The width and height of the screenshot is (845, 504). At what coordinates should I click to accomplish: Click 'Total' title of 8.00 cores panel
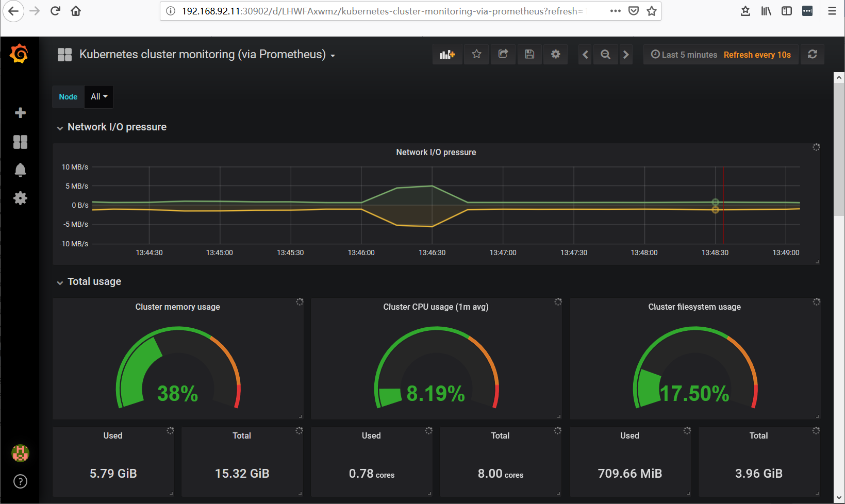[500, 435]
